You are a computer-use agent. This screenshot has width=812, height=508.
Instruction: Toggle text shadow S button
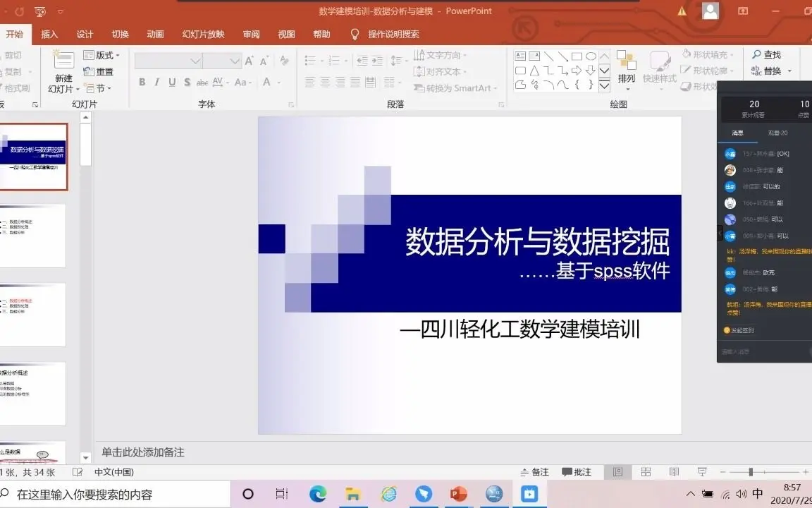coord(187,82)
